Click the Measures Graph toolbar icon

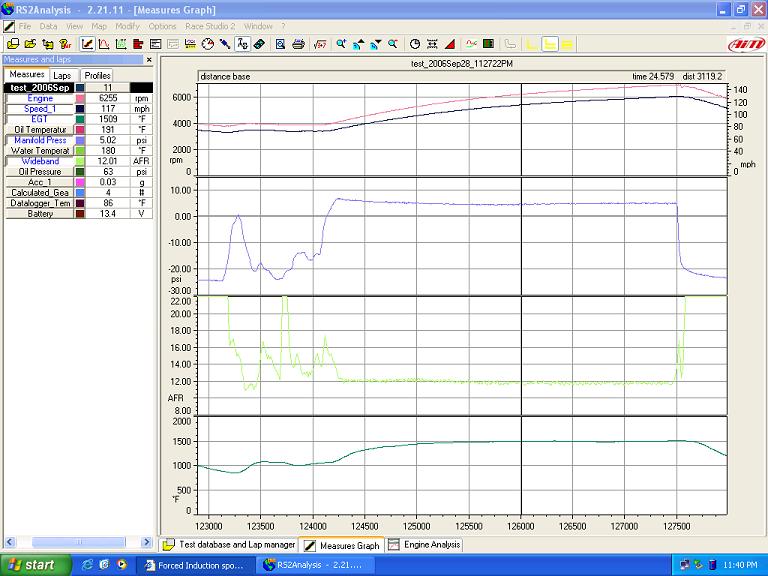click(87, 44)
